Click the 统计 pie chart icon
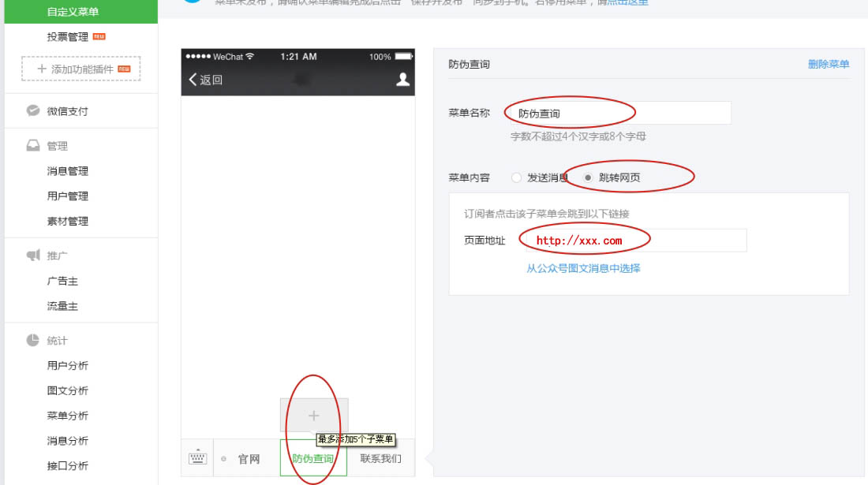This screenshot has width=868, height=485. (x=33, y=341)
